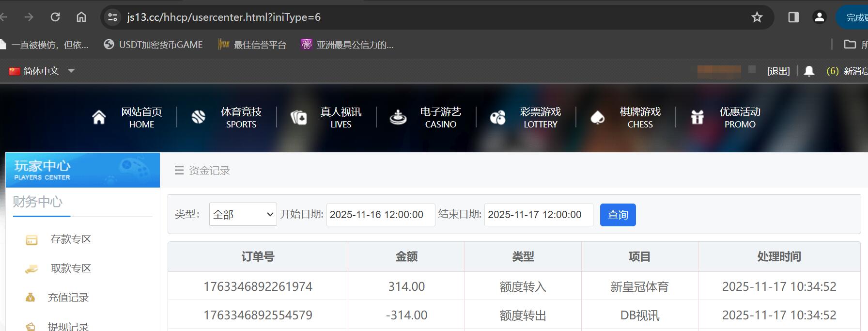This screenshot has height=331, width=868.
Task: Open the (6) 新消息 messages link
Action: pyautogui.click(x=847, y=71)
